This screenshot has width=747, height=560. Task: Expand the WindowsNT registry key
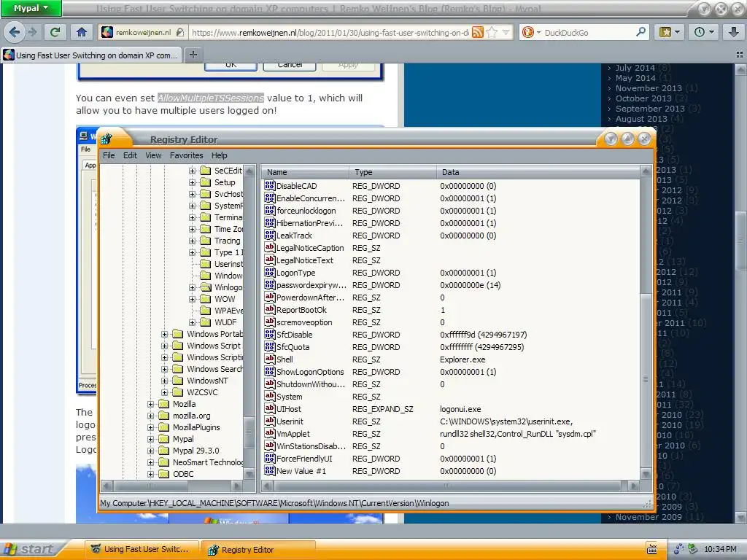coord(164,381)
